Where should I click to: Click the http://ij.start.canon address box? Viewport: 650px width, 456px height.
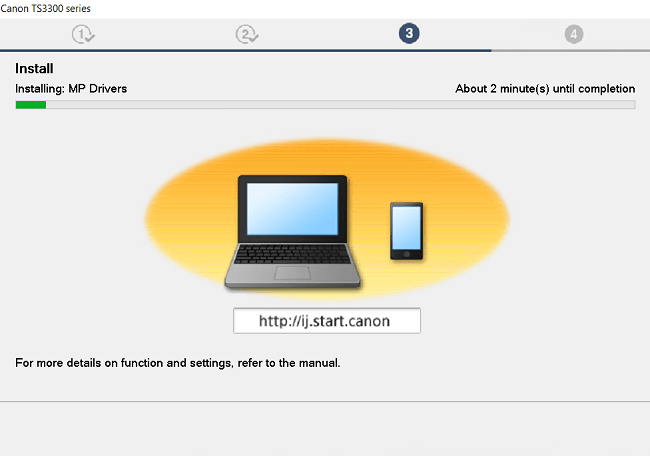point(327,320)
